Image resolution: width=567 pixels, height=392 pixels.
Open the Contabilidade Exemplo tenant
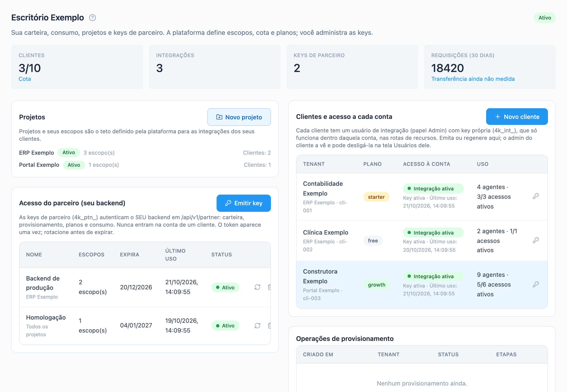click(323, 188)
